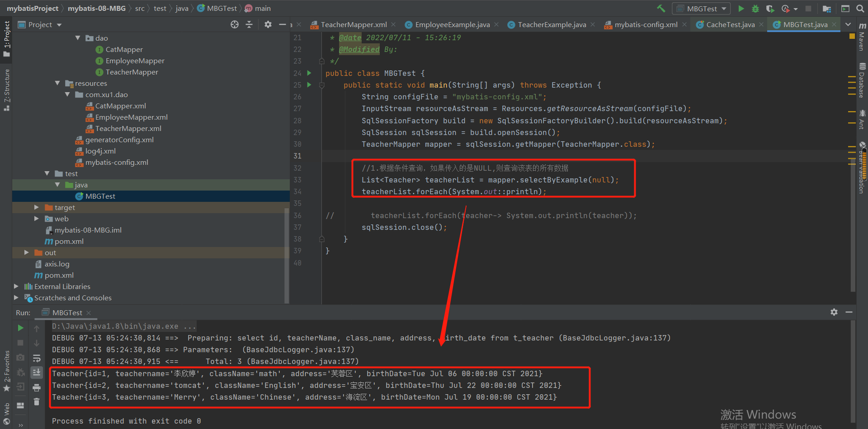Image resolution: width=868 pixels, height=429 pixels.
Task: Switch to TeacherExample.java tab
Action: 552,24
